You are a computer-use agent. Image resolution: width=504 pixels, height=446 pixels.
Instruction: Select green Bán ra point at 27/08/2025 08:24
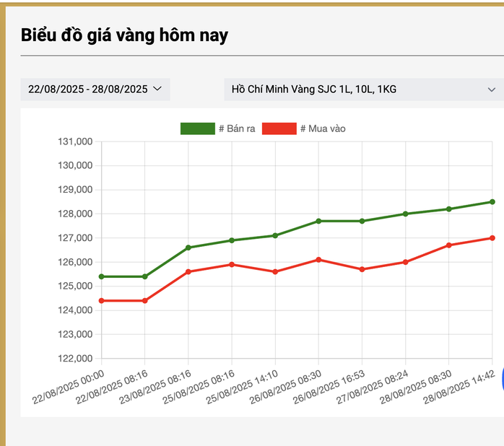(405, 214)
